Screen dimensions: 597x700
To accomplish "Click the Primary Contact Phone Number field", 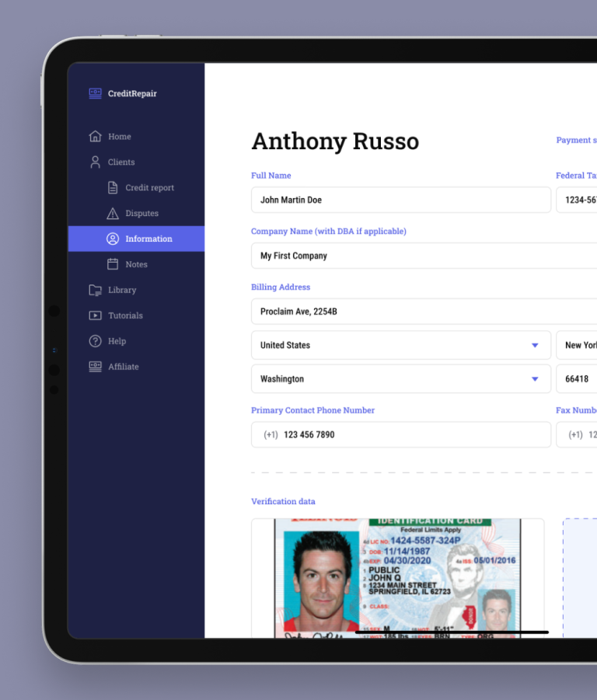I will pos(400,435).
